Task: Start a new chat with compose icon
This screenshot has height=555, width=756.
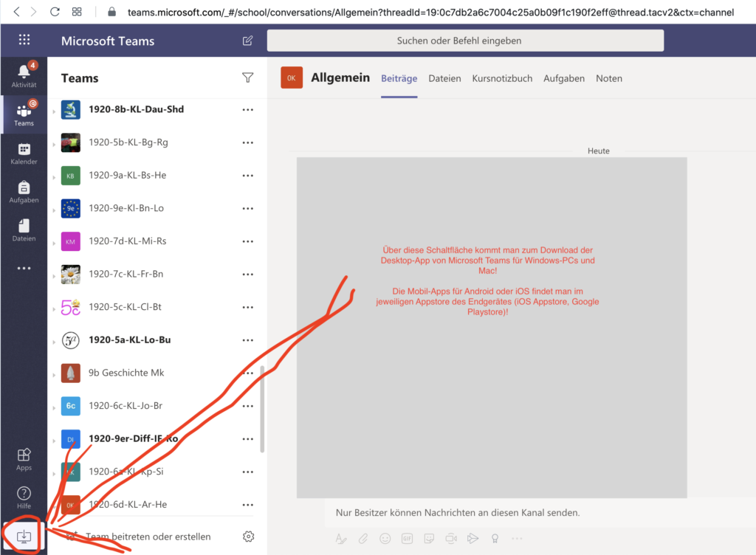Action: pos(247,41)
